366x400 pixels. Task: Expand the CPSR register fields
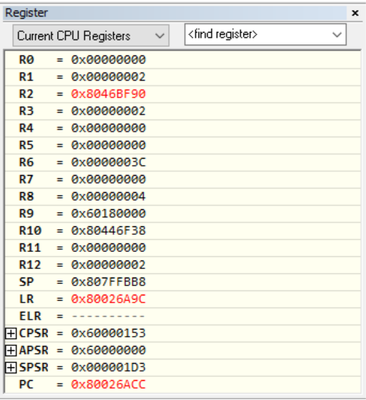[11, 333]
